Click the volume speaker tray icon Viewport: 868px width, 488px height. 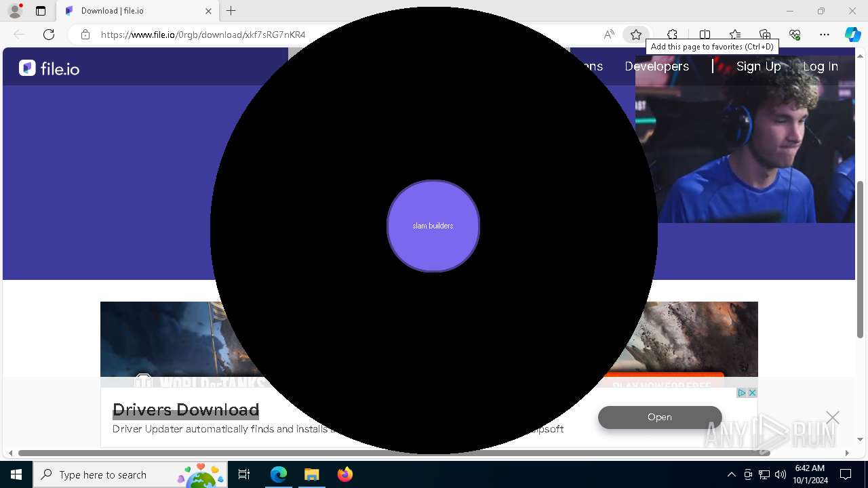click(780, 474)
